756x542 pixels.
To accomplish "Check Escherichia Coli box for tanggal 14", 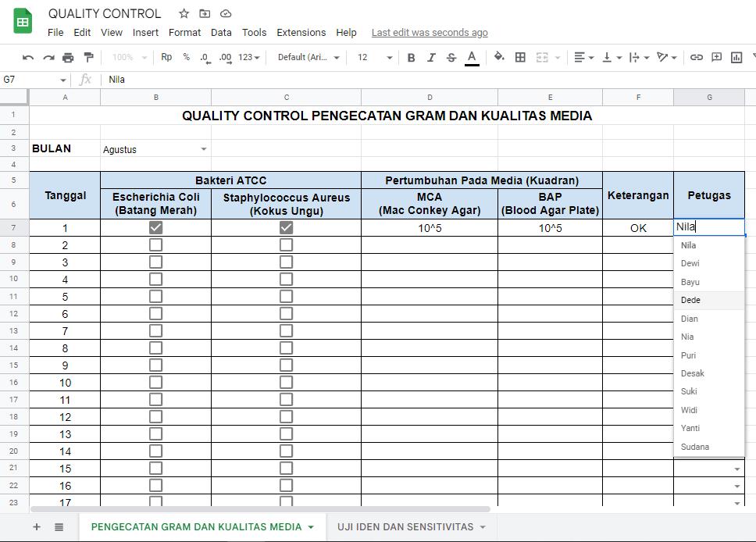I will 155,451.
